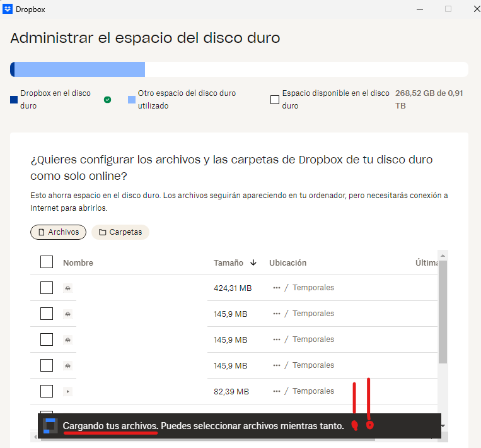Click the 'Cargando tus archivos' notification message
The height and width of the screenshot is (448, 481).
click(x=204, y=426)
